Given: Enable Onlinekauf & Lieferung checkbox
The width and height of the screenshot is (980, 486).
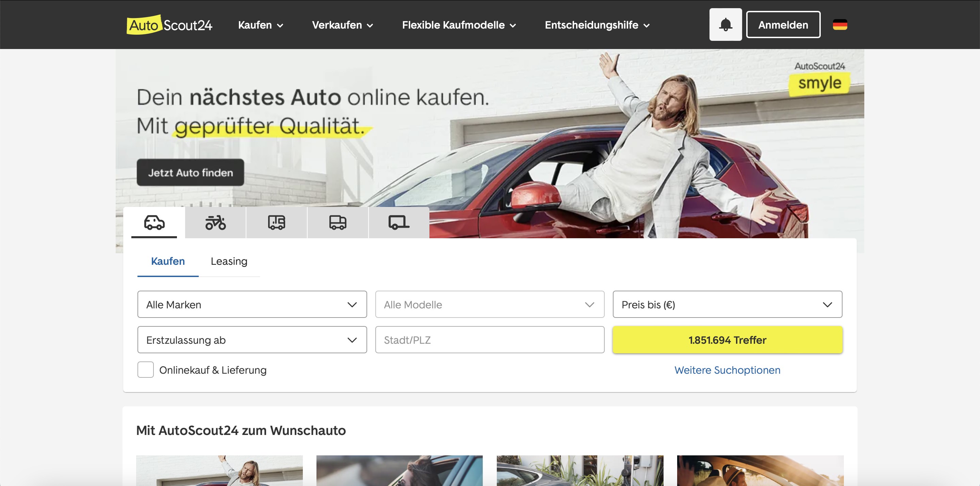Looking at the screenshot, I should click(x=146, y=370).
